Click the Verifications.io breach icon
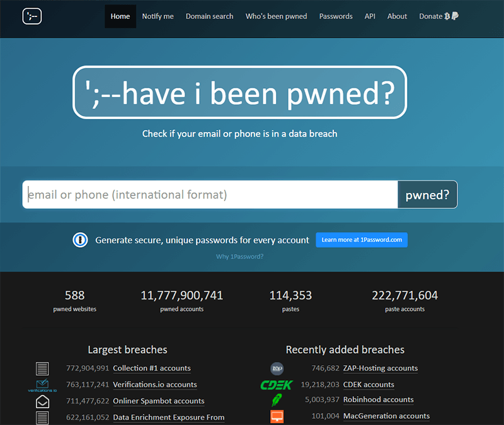Viewport: 504px width, 425px height. pos(42,385)
